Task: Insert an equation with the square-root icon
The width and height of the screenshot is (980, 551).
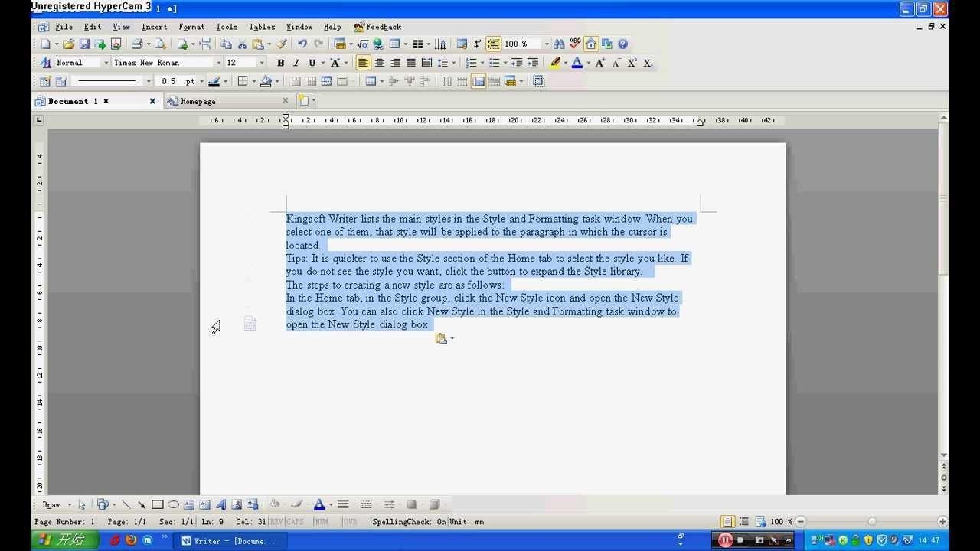Action: [363, 44]
